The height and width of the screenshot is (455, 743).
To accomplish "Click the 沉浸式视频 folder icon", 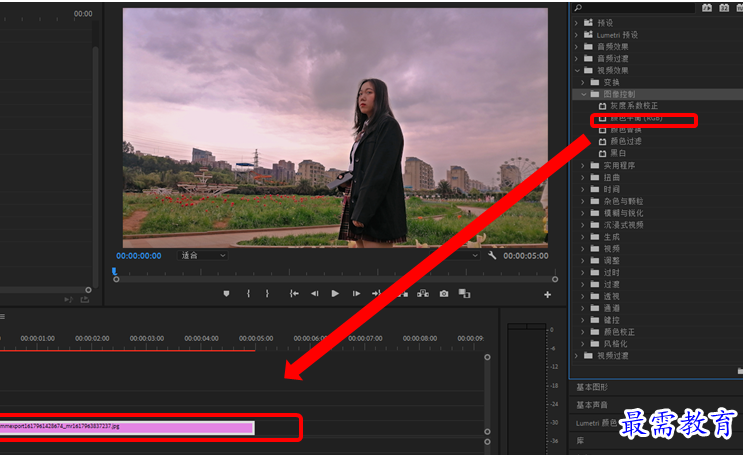I will pos(595,225).
